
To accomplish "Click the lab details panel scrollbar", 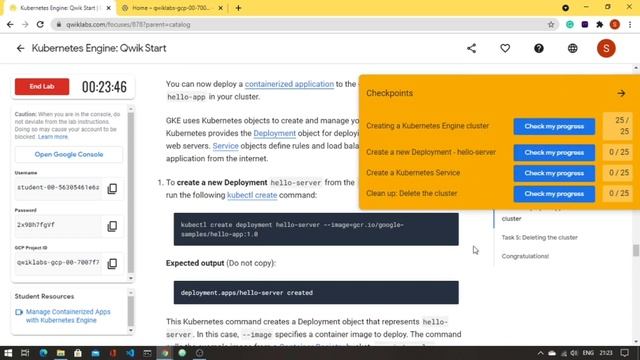I will pyautogui.click(x=131, y=192).
